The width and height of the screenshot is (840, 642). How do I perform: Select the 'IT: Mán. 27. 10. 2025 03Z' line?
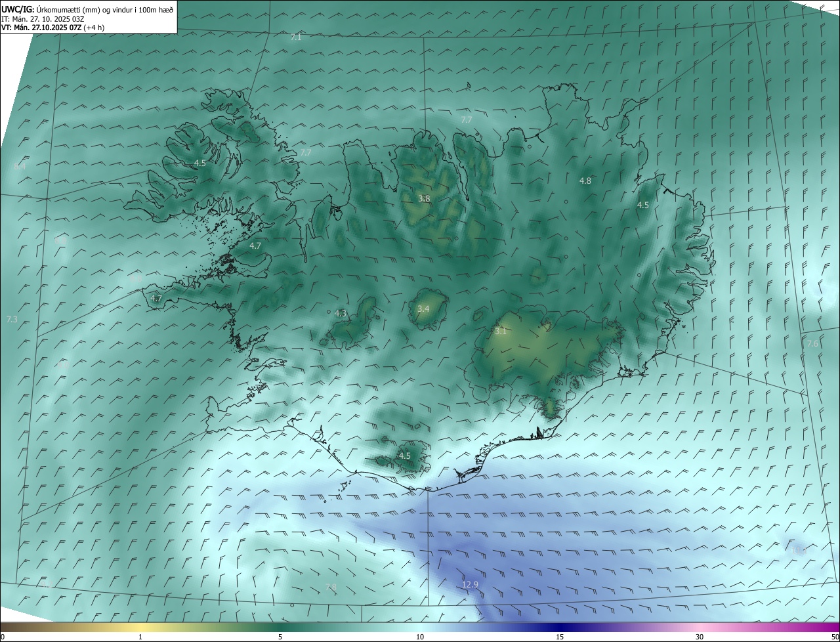[43, 19]
